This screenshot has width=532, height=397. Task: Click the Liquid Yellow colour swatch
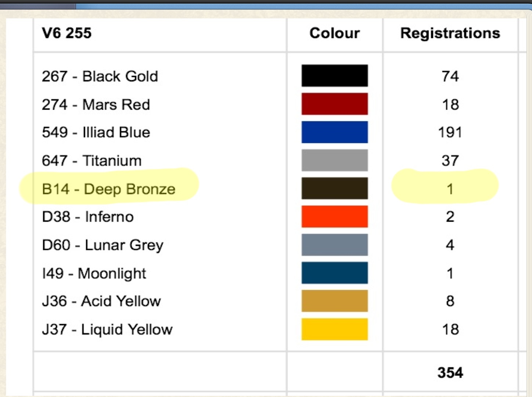tap(334, 329)
